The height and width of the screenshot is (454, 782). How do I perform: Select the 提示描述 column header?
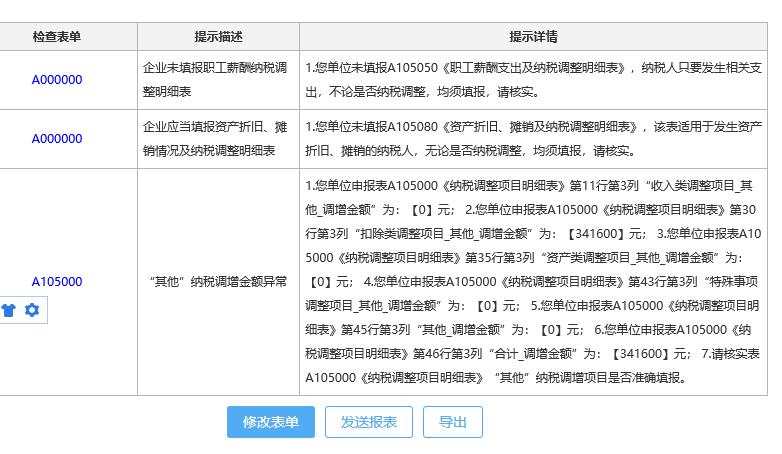(218, 37)
